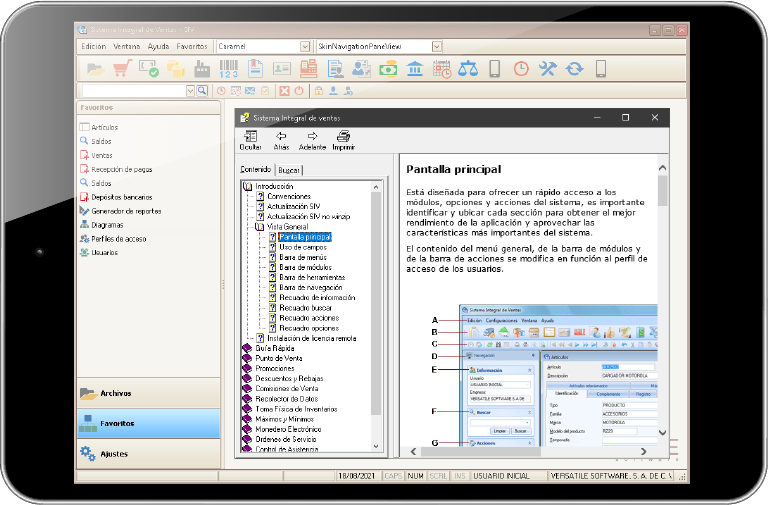Collapse the Introducción book node
Viewport: 768px width, 505px height.
[247, 186]
